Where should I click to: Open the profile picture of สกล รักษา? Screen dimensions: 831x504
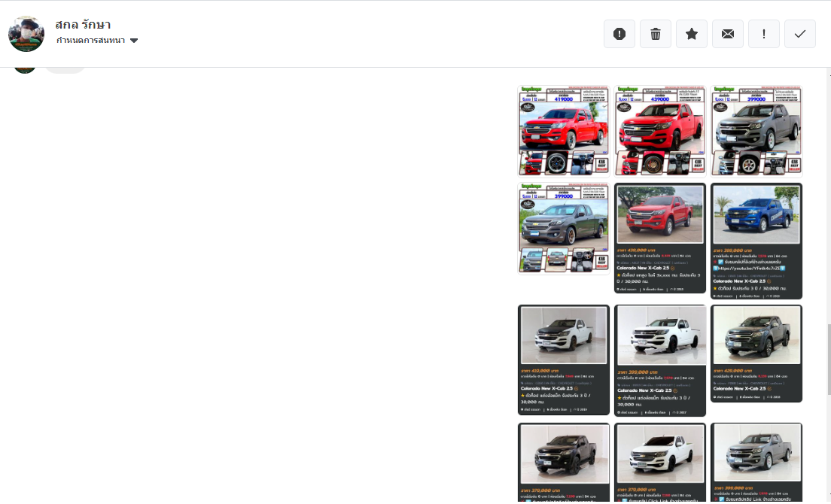(26, 34)
